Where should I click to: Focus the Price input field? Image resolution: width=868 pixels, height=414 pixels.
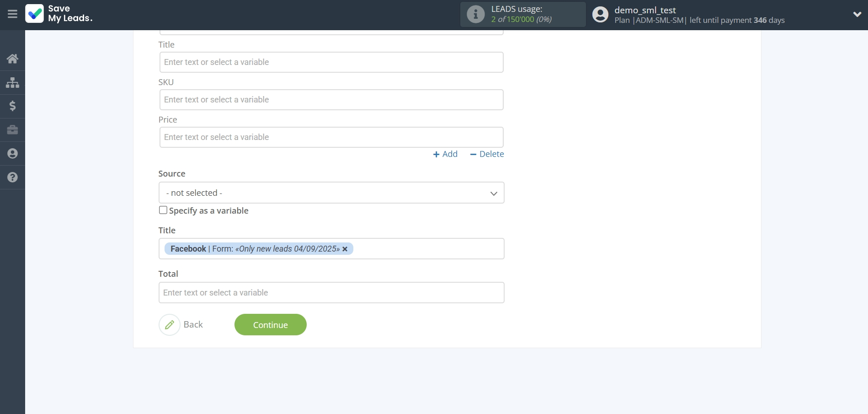pyautogui.click(x=331, y=137)
